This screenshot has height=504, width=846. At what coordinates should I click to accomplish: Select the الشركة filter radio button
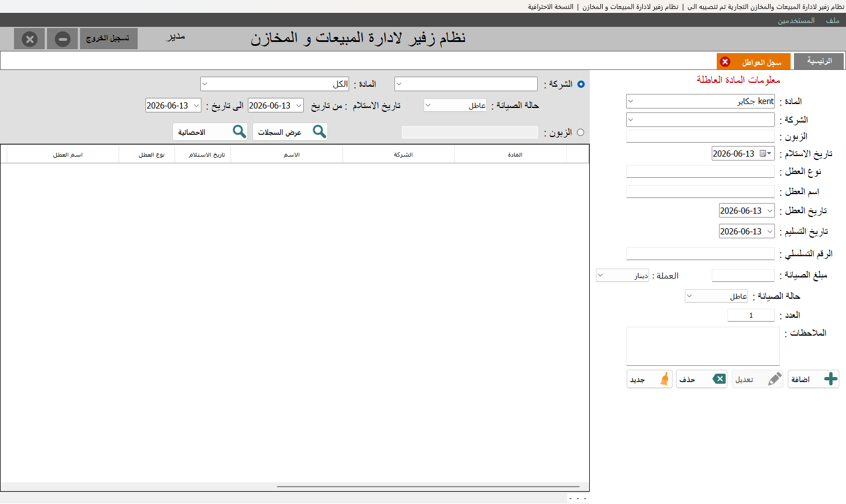pyautogui.click(x=581, y=84)
